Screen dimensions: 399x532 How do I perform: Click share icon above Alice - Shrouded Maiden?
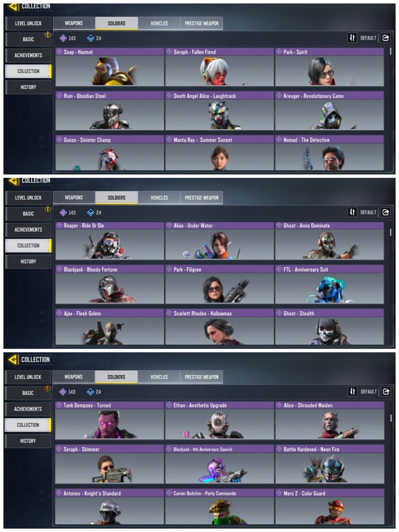coord(386,392)
